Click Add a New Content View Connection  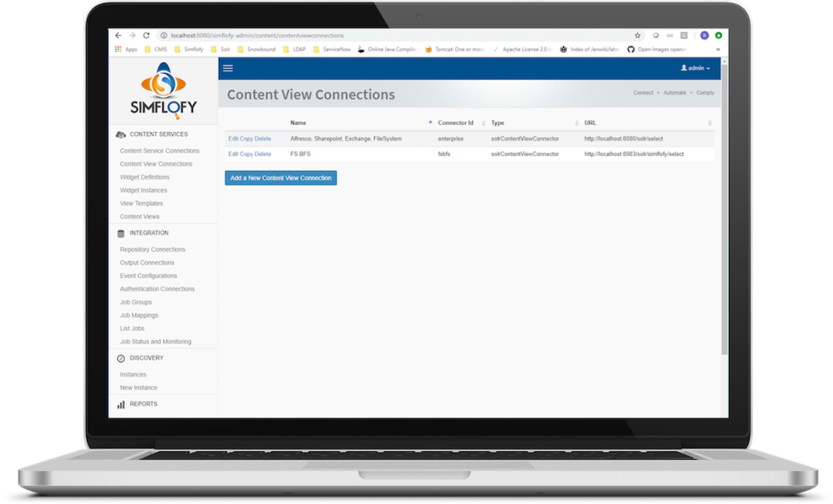[x=279, y=177]
